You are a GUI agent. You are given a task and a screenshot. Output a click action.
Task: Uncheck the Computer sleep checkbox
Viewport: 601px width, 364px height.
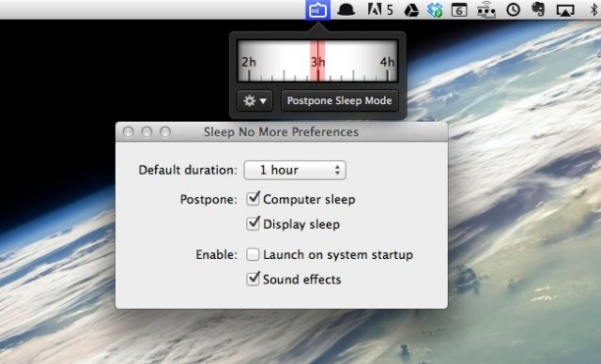(253, 199)
